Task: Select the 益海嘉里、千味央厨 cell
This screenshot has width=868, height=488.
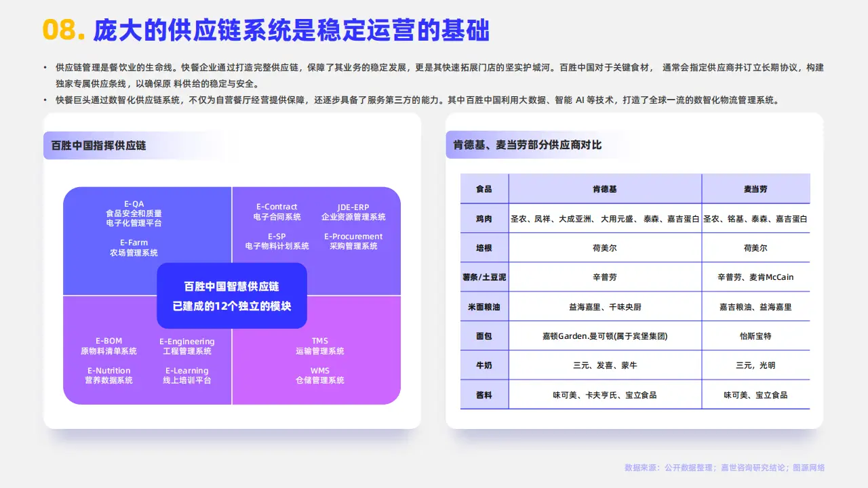Action: [605, 307]
